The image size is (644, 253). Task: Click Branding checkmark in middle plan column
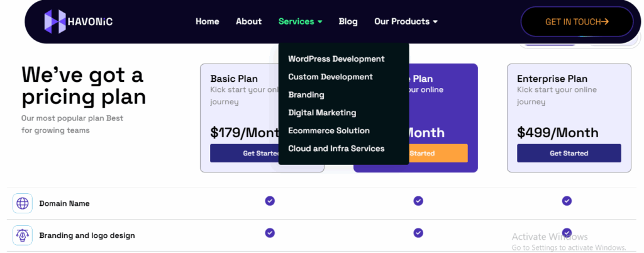point(418,233)
